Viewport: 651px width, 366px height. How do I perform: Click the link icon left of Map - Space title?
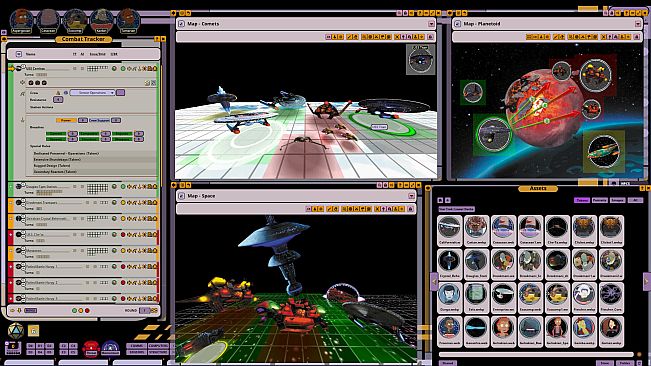click(181, 195)
